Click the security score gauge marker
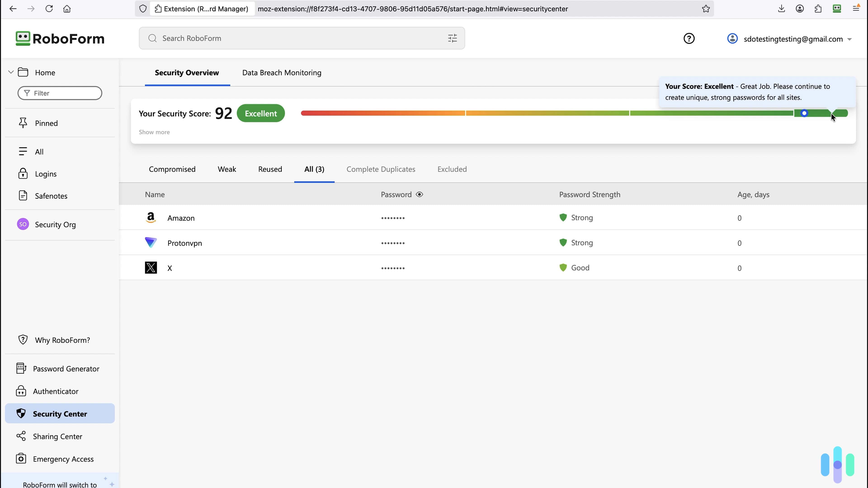Screen dimensions: 868x488 pos(805,113)
